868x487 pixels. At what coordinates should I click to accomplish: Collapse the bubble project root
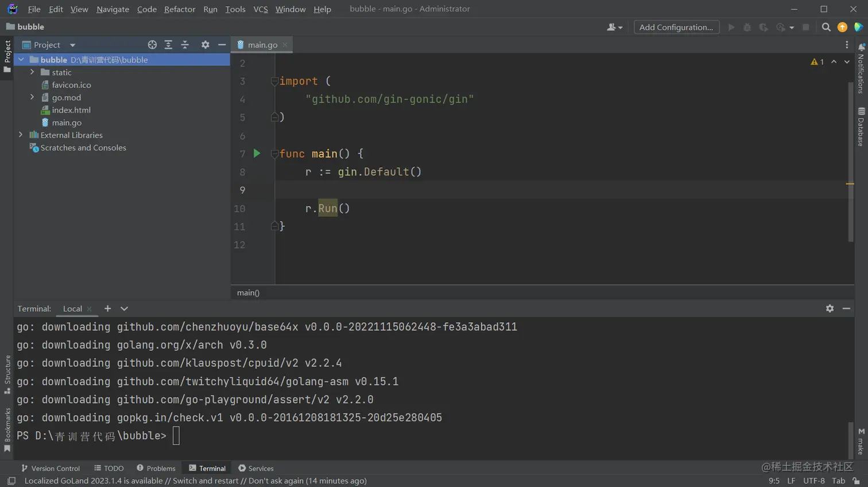[21, 60]
